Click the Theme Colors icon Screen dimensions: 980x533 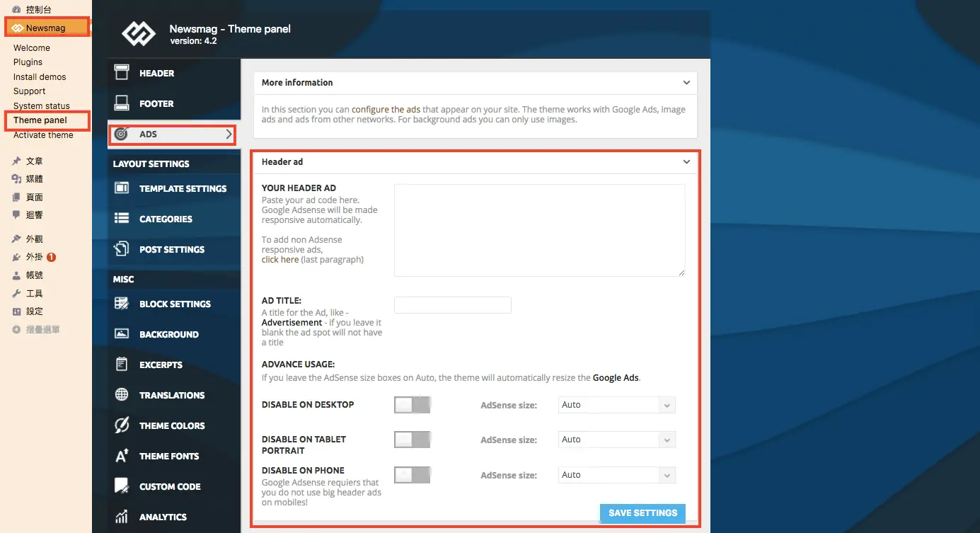(x=122, y=425)
